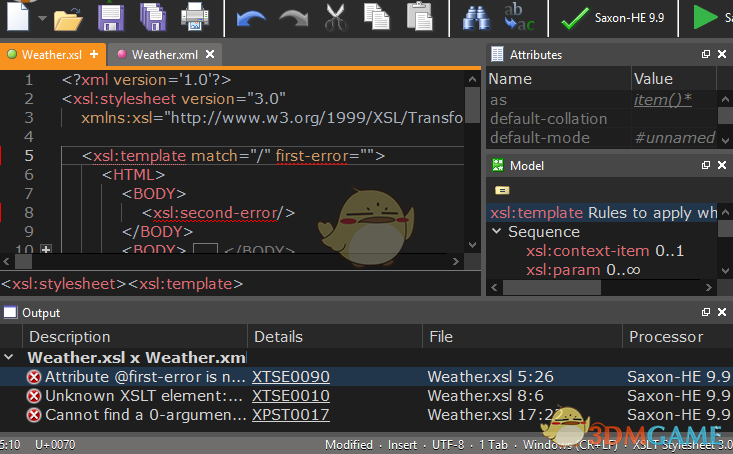Open the XPST0017 error details link

point(290,414)
